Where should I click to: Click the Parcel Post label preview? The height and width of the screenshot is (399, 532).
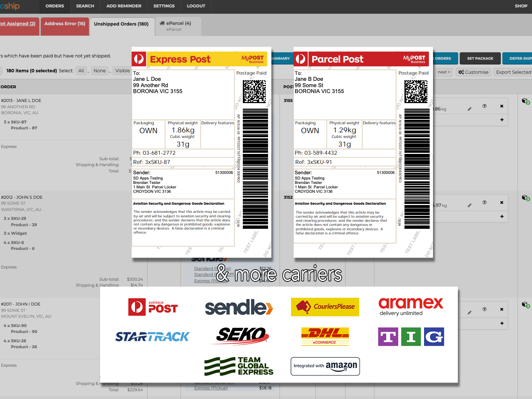(x=363, y=152)
